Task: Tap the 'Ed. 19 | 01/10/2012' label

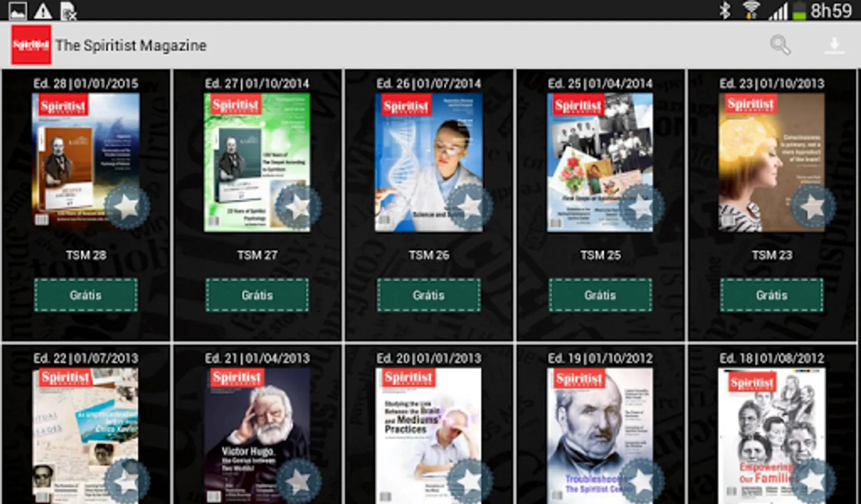Action: tap(600, 358)
